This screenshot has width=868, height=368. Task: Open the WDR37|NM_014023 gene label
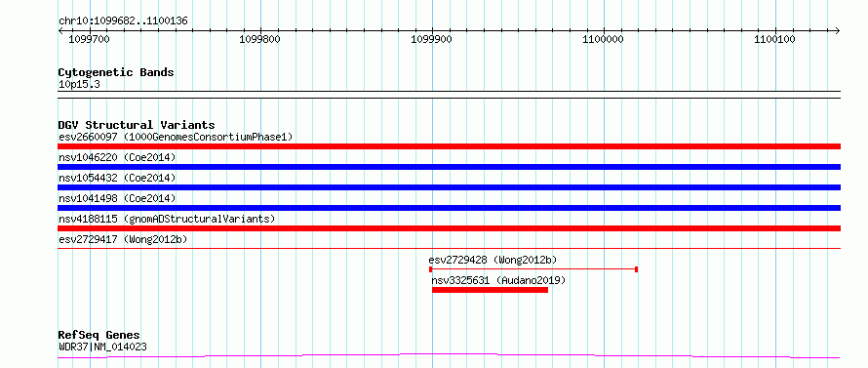coord(102,348)
